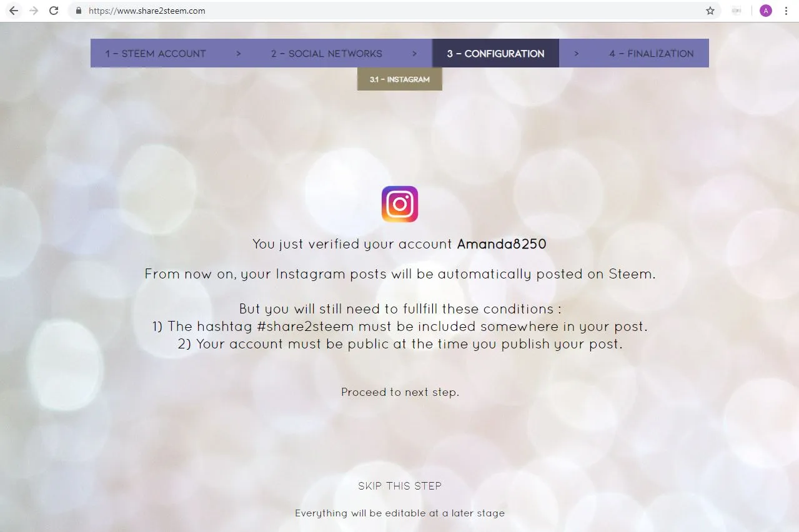This screenshot has width=799, height=532.
Task: Click 'Everything will be editable at a later stage'
Action: tap(400, 513)
